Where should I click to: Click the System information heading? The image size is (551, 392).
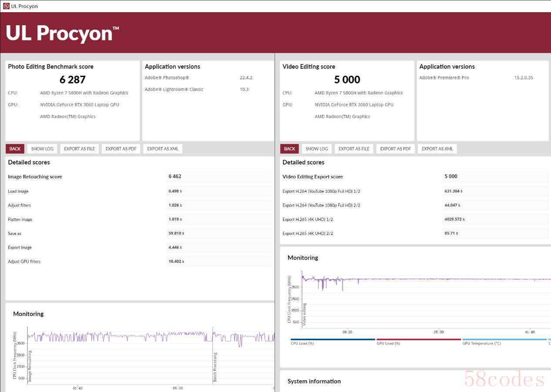pos(314,381)
